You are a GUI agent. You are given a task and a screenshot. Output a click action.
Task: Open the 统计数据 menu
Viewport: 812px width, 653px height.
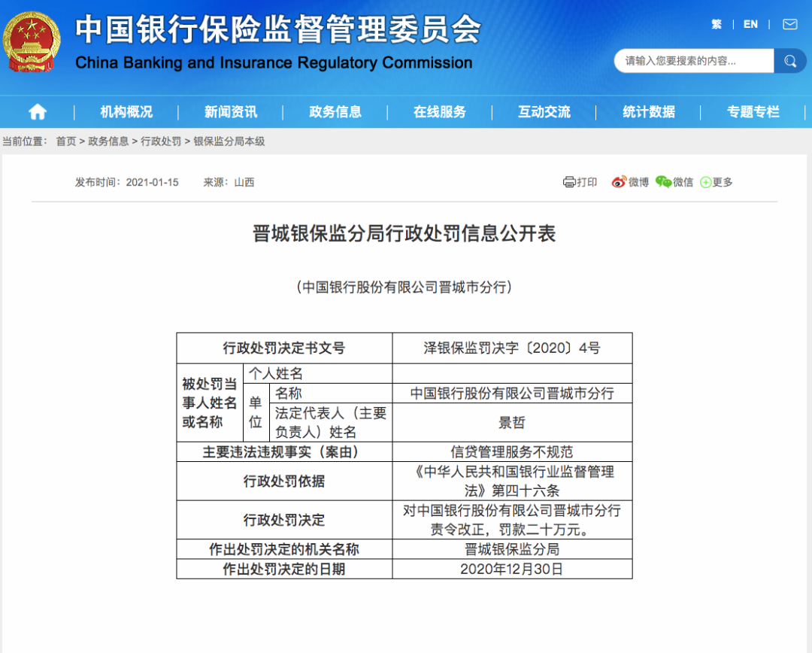tap(649, 111)
